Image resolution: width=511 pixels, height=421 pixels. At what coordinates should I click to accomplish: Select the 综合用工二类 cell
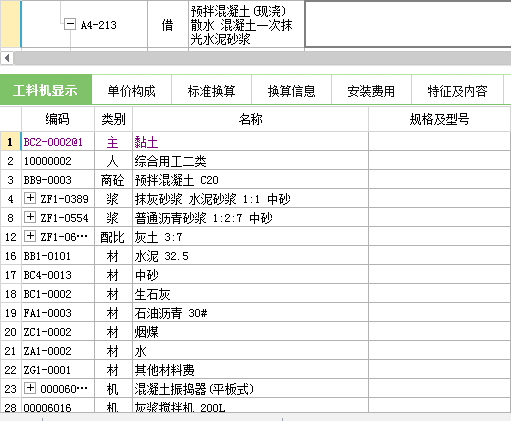(251, 161)
